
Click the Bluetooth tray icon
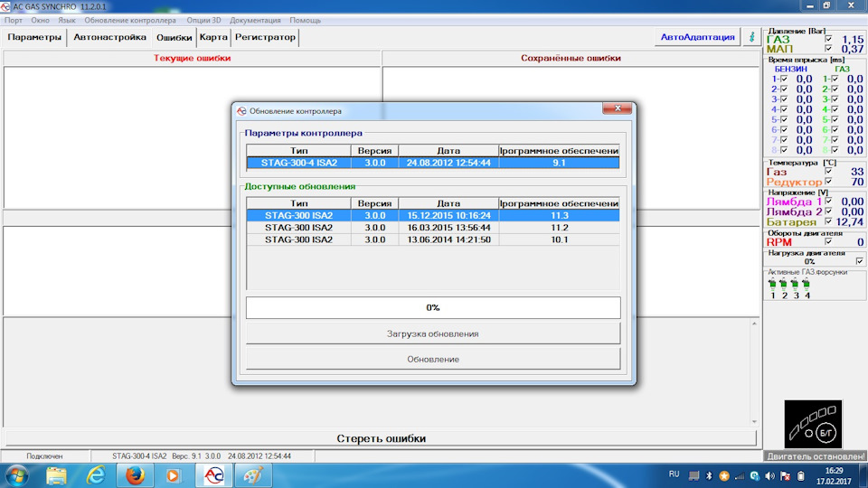(x=709, y=476)
